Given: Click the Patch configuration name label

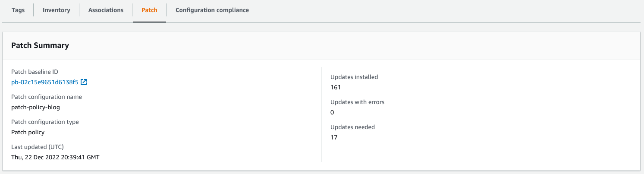Looking at the screenshot, I should click(47, 97).
